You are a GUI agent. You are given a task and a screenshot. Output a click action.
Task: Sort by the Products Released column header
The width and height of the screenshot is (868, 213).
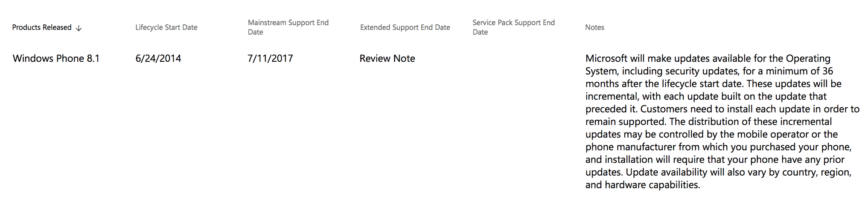pos(42,27)
